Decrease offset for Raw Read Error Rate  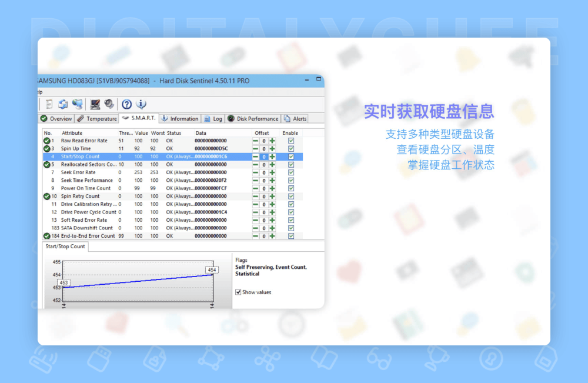tap(255, 141)
